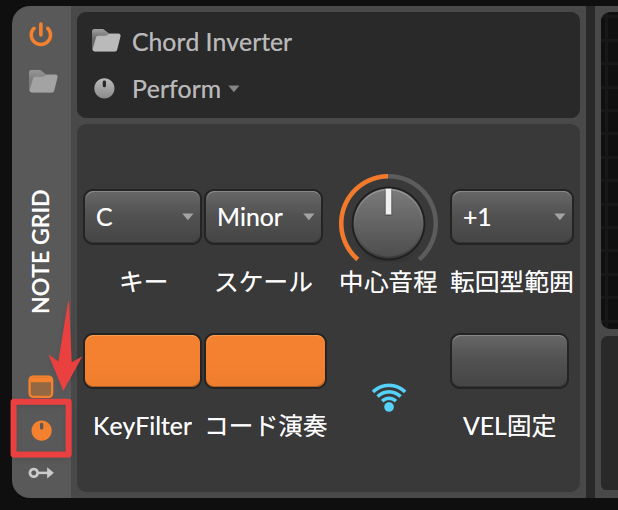Open the 転回型範囲 dropdown showing +1
The image size is (618, 510).
coord(512,217)
